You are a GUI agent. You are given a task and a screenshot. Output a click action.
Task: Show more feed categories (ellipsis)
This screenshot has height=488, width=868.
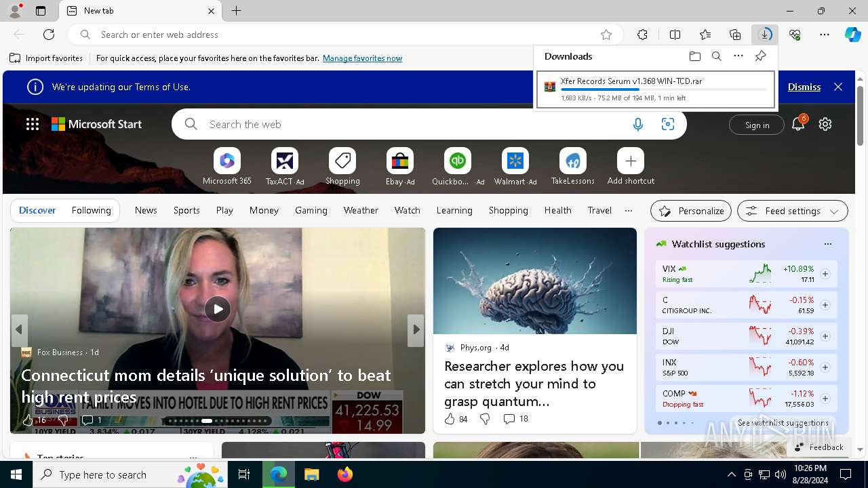(629, 211)
